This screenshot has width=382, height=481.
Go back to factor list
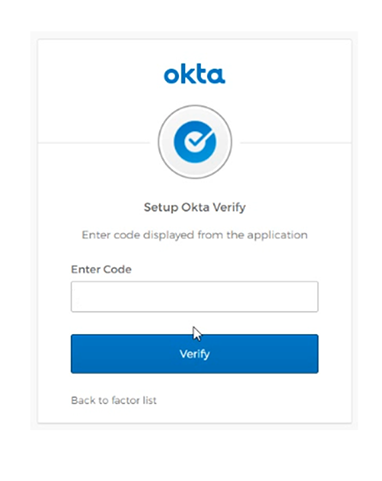click(x=114, y=400)
